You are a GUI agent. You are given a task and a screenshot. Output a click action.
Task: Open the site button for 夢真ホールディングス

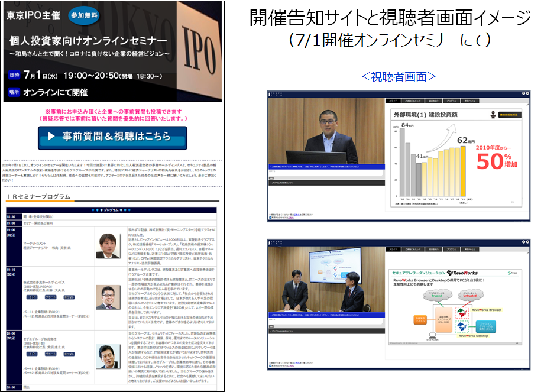(x=69, y=297)
